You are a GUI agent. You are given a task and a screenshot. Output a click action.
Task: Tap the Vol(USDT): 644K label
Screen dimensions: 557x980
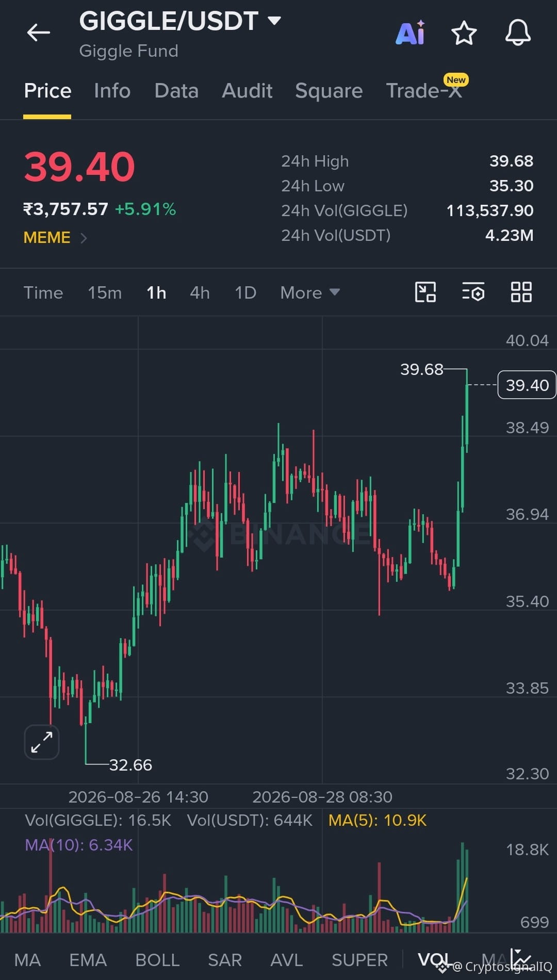[x=250, y=820]
